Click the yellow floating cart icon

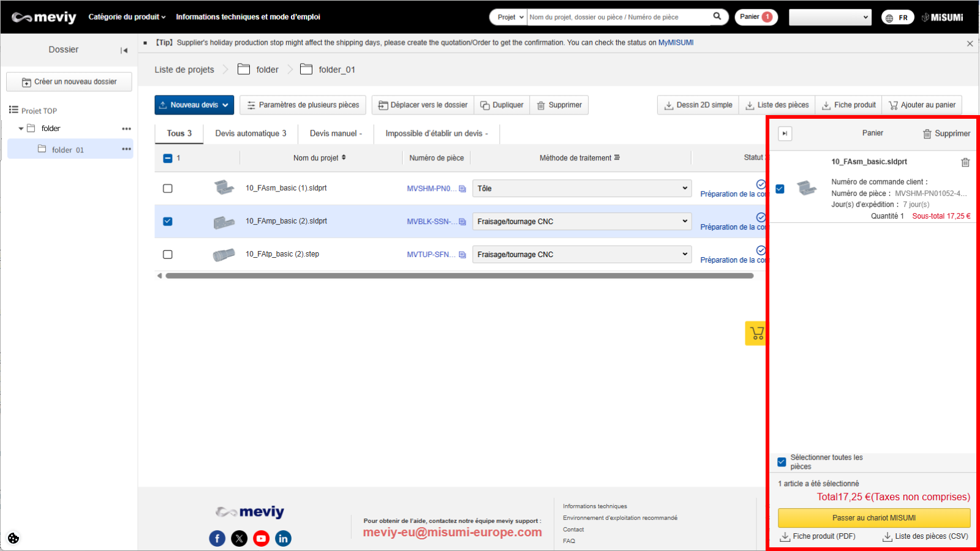pyautogui.click(x=756, y=333)
